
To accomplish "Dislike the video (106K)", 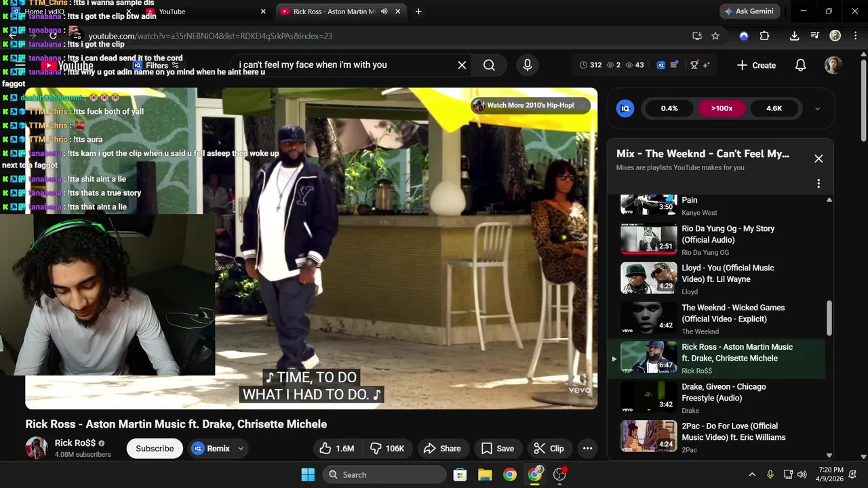I will [x=387, y=449].
